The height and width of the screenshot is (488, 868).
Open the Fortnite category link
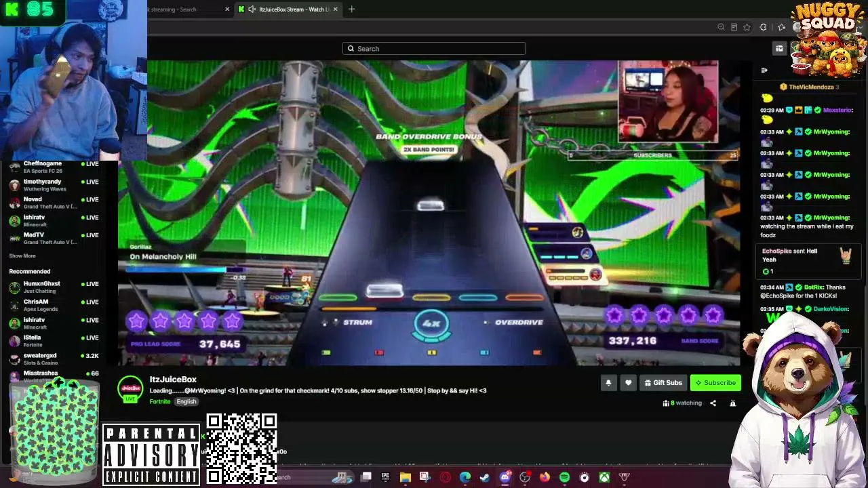(x=160, y=402)
